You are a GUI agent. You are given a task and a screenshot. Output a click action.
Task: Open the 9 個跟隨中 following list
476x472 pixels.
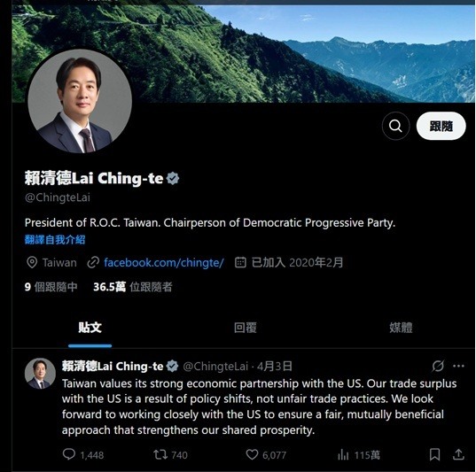pyautogui.click(x=51, y=287)
